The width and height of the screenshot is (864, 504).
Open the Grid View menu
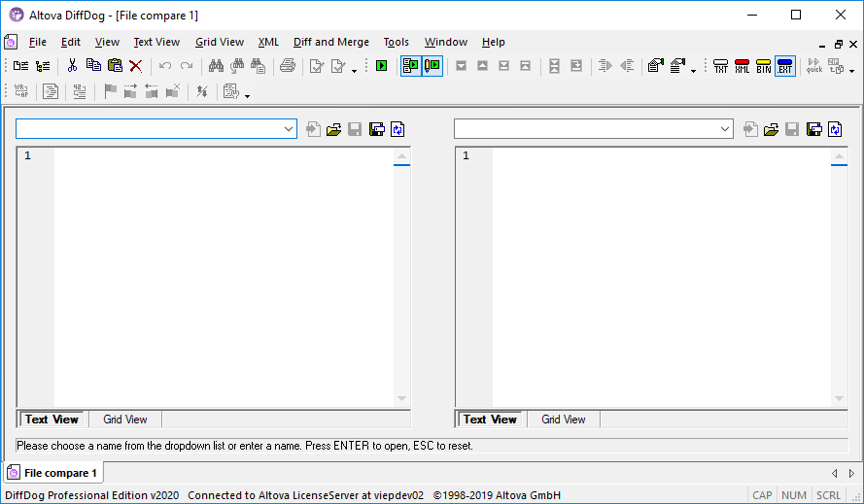pyautogui.click(x=220, y=42)
